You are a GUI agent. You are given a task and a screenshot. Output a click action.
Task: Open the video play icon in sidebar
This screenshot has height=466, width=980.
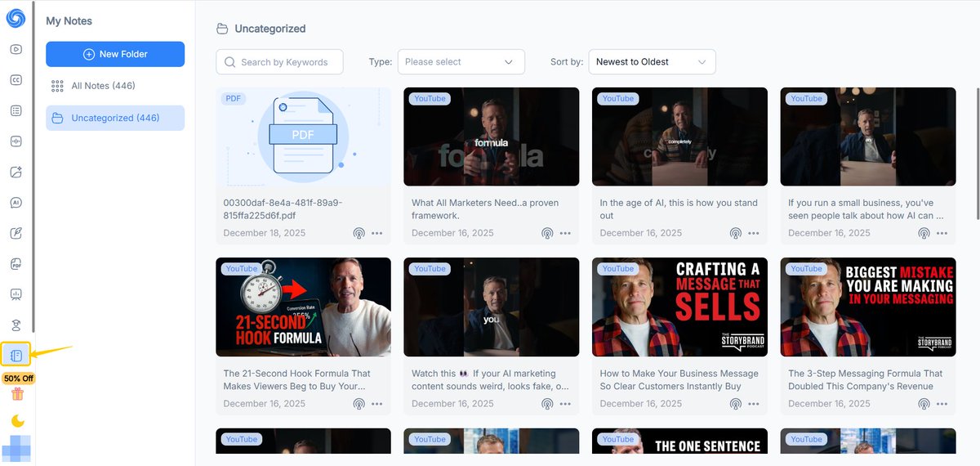click(x=16, y=49)
